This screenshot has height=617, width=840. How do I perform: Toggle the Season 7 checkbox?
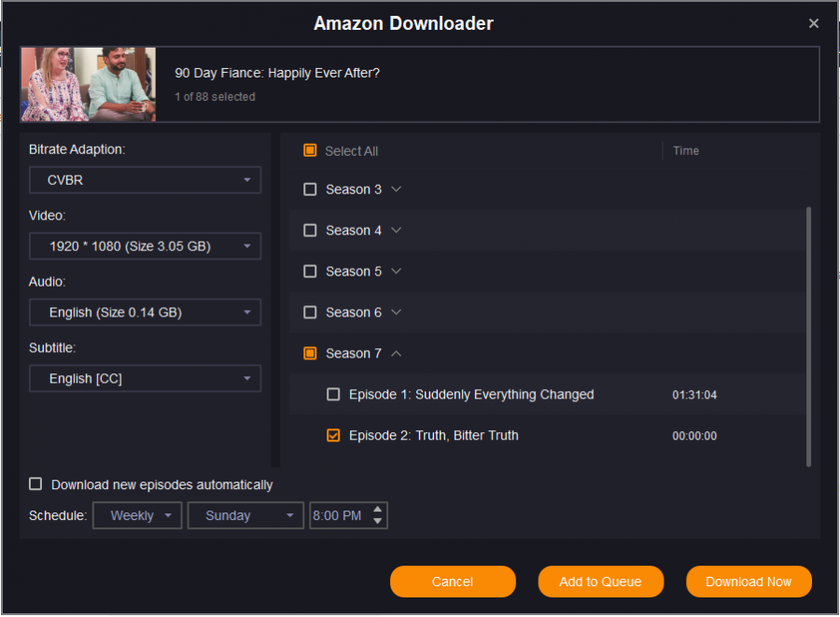[310, 354]
